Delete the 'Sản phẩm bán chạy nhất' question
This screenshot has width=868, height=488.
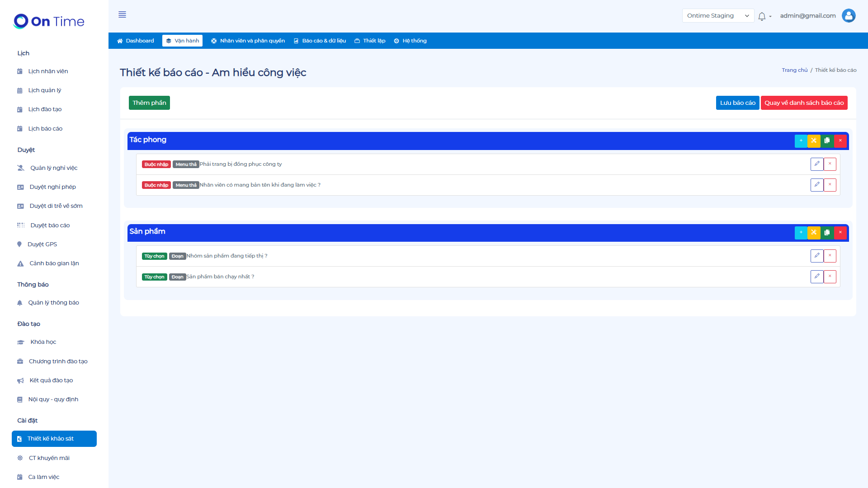[830, 277]
